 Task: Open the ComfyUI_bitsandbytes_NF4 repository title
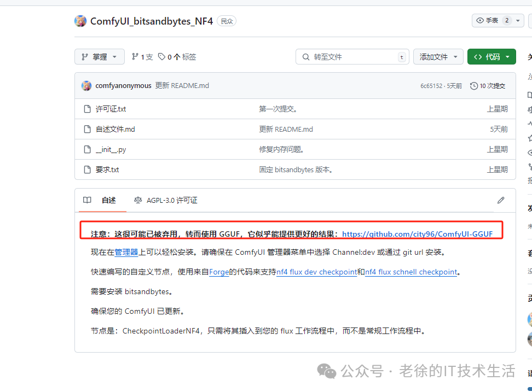click(x=151, y=21)
